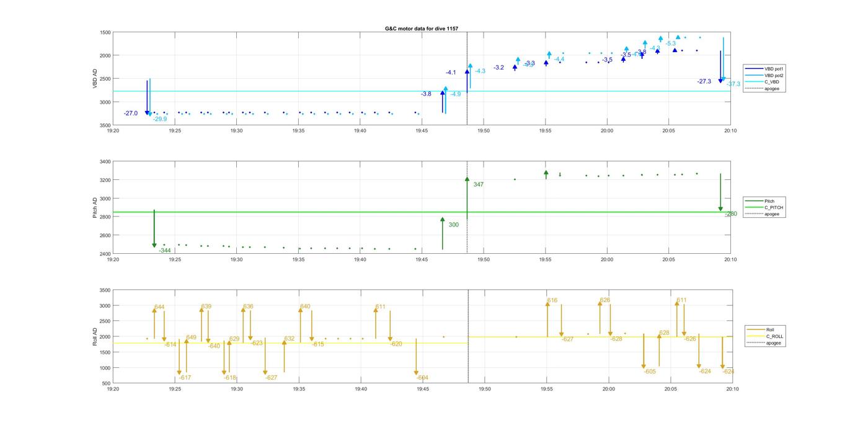Click the '1500' tick on the VBD y-axis
This screenshot has height=430, width=868.
(105, 32)
